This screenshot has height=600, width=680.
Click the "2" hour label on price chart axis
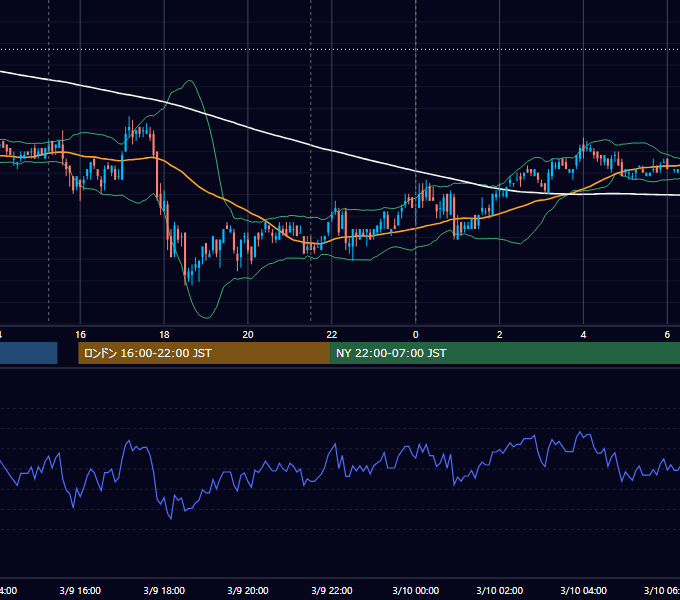(x=499, y=335)
